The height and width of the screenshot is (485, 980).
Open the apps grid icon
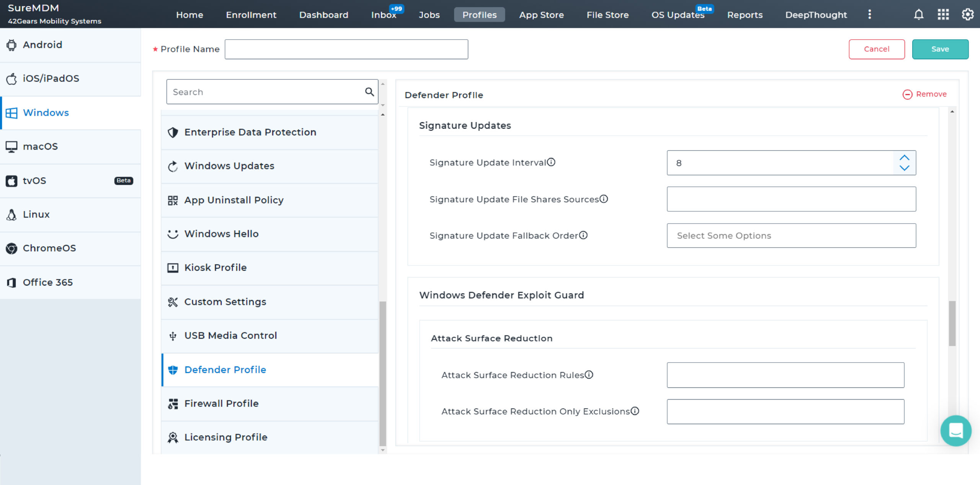[943, 15]
